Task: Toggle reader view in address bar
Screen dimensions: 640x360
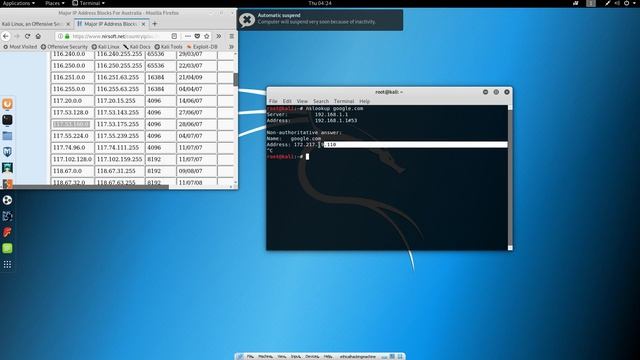Action: click(174, 36)
